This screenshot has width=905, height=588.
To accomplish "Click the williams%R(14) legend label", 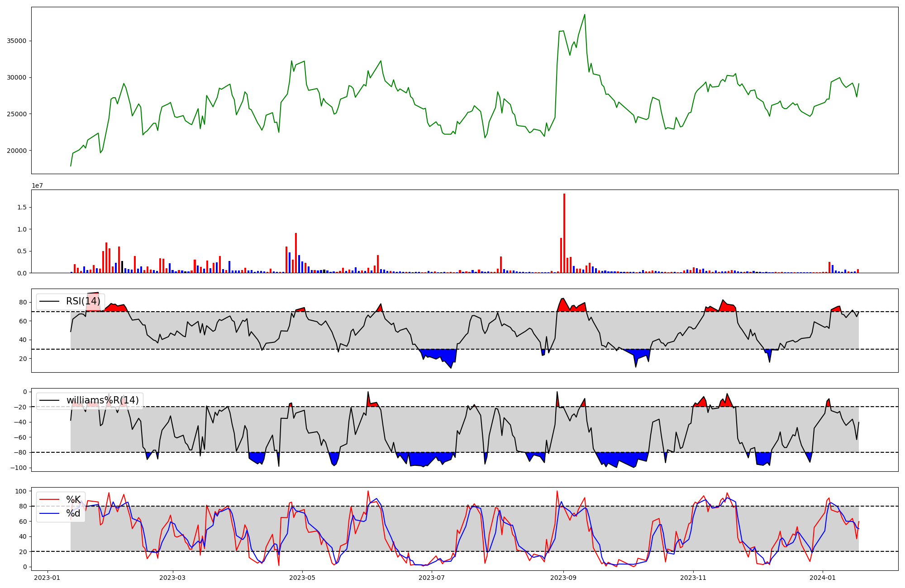I will [x=103, y=400].
